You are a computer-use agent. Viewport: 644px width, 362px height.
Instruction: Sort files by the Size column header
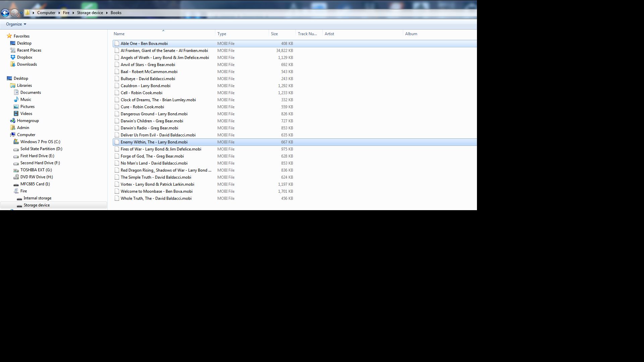click(x=274, y=34)
